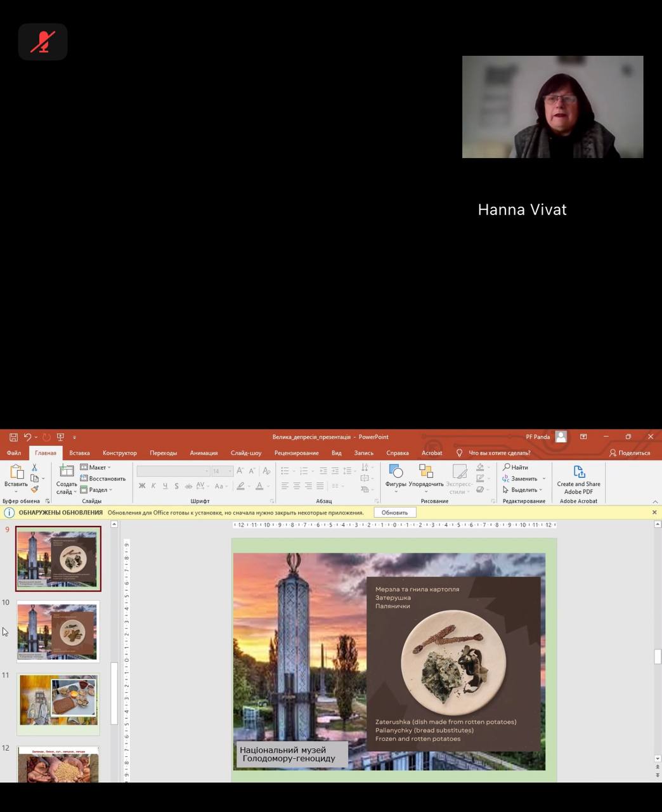This screenshot has width=662, height=812.
Task: Click Create and Share Adobe PDF icon
Action: [578, 479]
